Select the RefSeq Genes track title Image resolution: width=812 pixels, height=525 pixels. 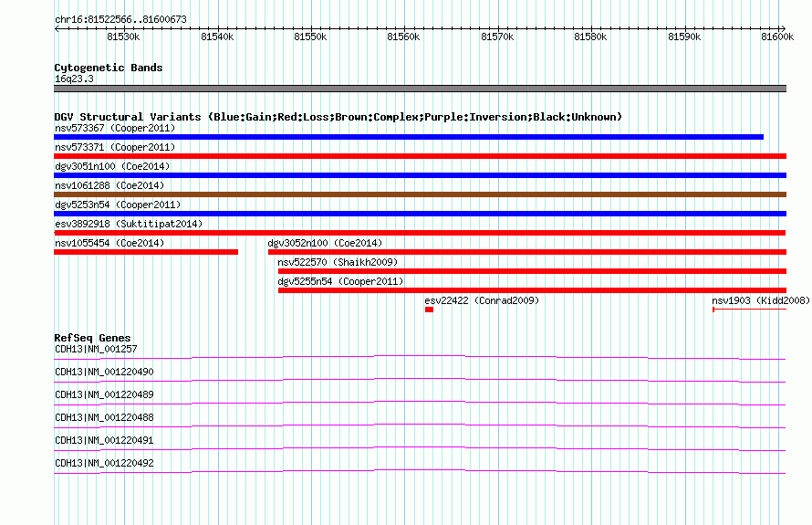[92, 338]
